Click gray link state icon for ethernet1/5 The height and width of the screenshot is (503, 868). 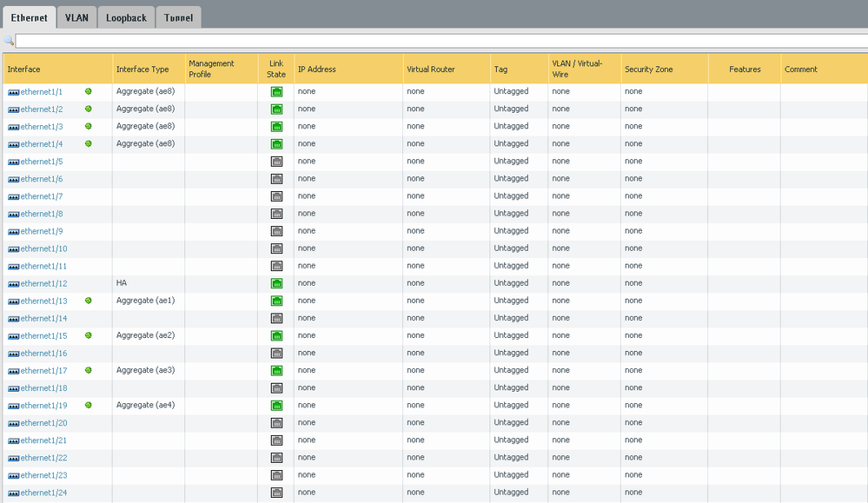276,162
